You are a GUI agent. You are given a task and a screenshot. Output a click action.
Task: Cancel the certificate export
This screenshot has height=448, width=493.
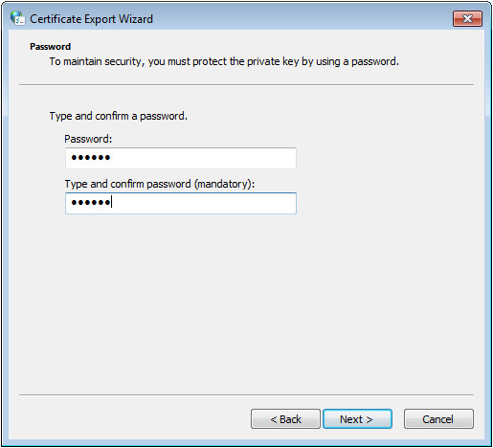(438, 419)
